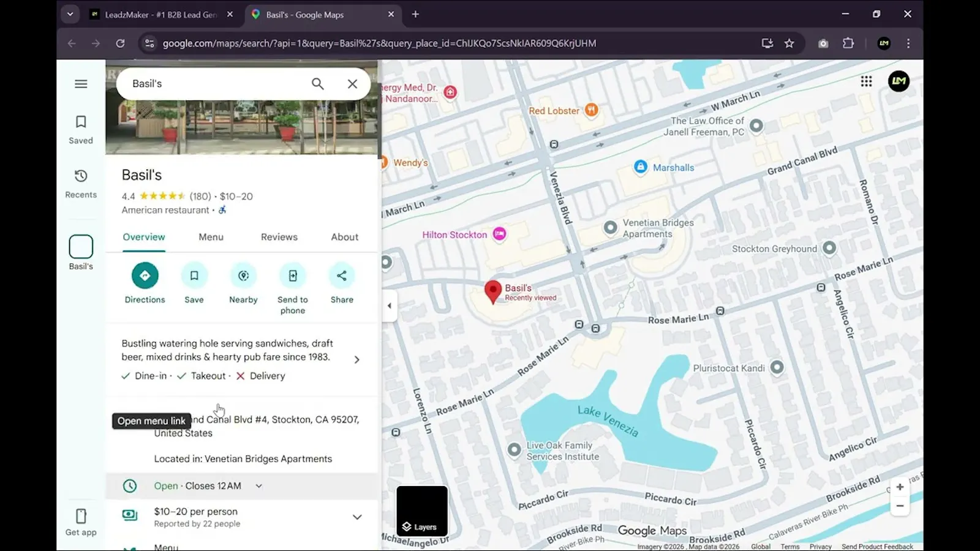Click the Marshalls shopping marker
980x551 pixels.
click(640, 167)
